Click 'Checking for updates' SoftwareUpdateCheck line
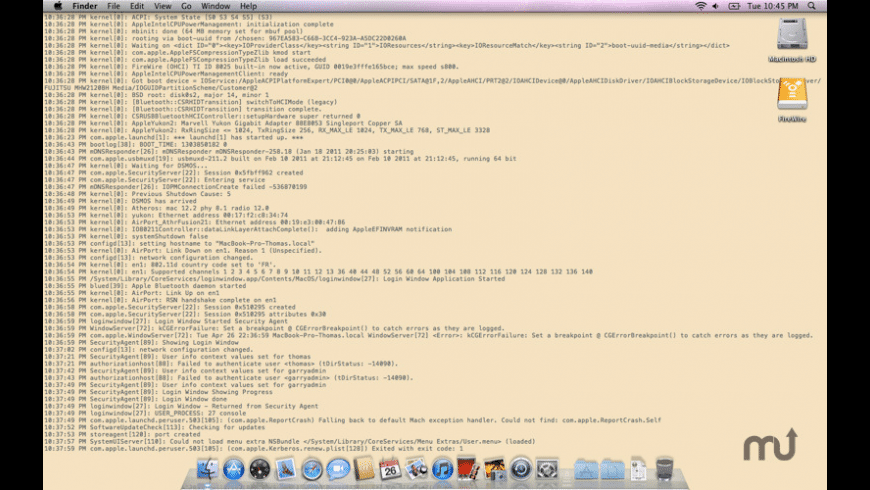This screenshot has height=490, width=870. point(154,427)
